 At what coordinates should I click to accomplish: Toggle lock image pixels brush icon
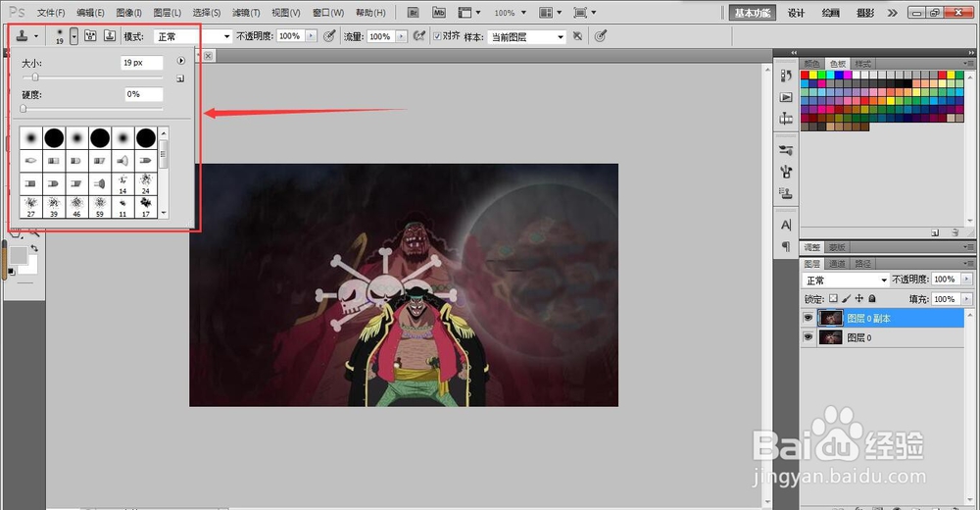coord(847,298)
